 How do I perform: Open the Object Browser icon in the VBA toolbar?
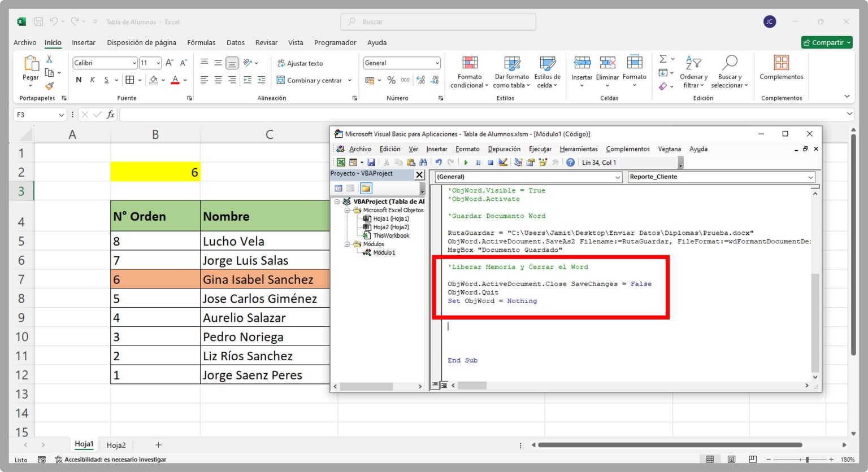(x=542, y=162)
